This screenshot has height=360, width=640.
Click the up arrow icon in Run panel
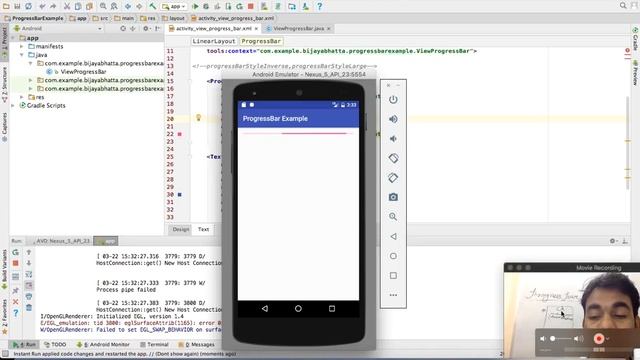29,252
